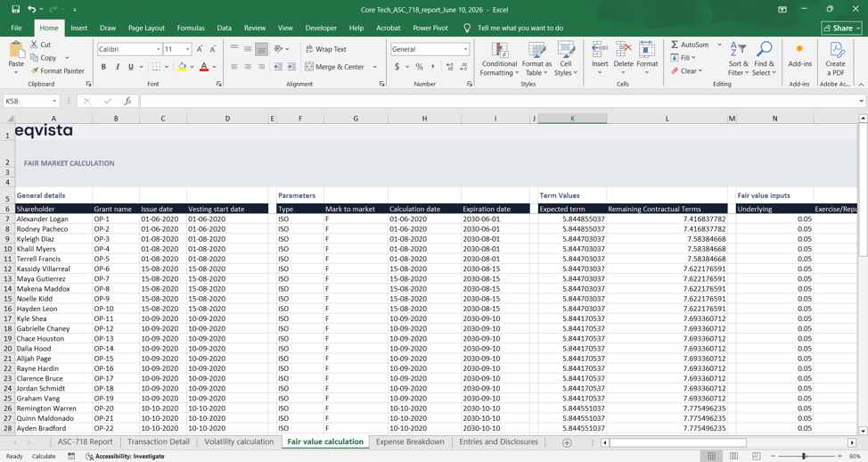The width and height of the screenshot is (868, 462).
Task: Decrease font size with the smaller A
Action: point(213,49)
